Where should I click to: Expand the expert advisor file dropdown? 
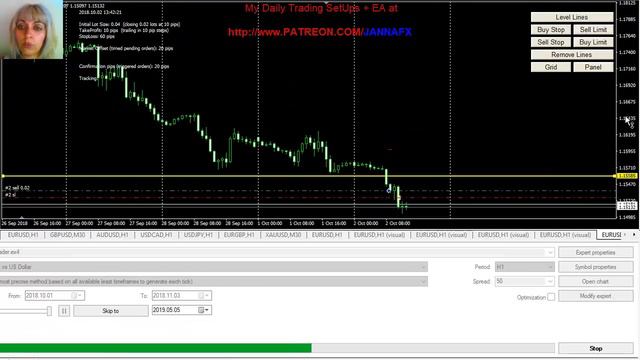(x=550, y=252)
